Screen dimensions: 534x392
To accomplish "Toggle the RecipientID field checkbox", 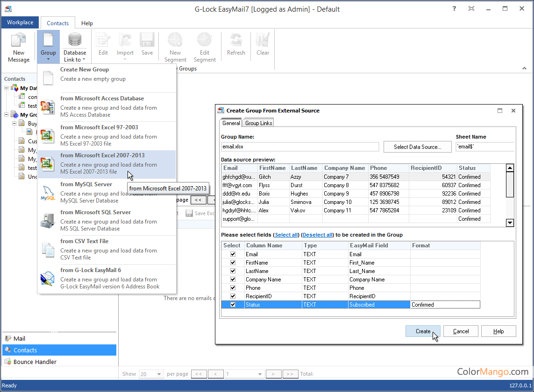I will point(233,296).
